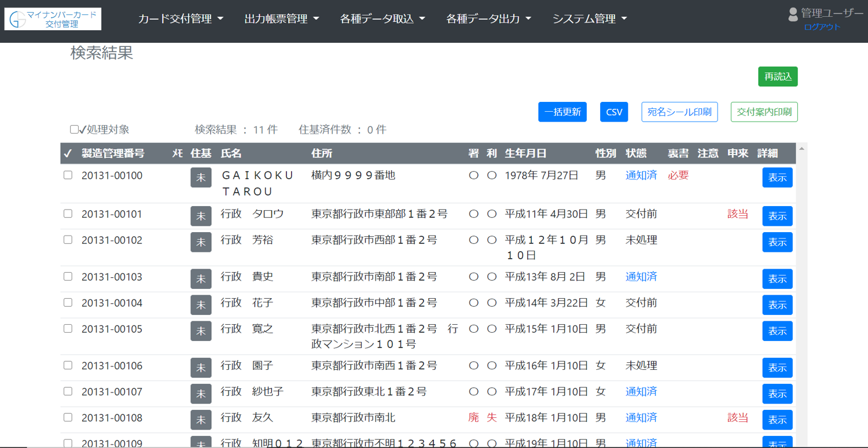Click 未 badge in 行政 園子 row
This screenshot has height=448, width=868.
coord(201,368)
